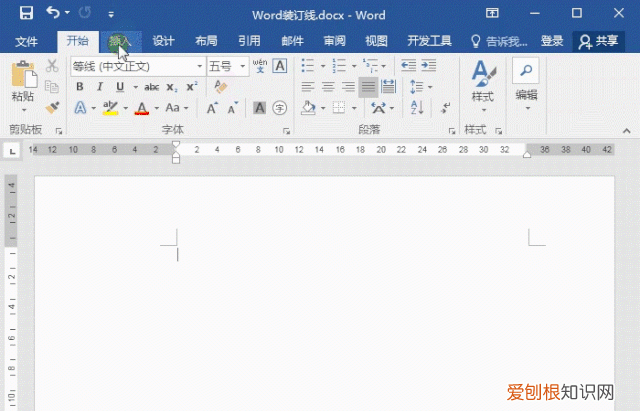Switch to the 视图 tab
The height and width of the screenshot is (411, 640).
point(376,41)
